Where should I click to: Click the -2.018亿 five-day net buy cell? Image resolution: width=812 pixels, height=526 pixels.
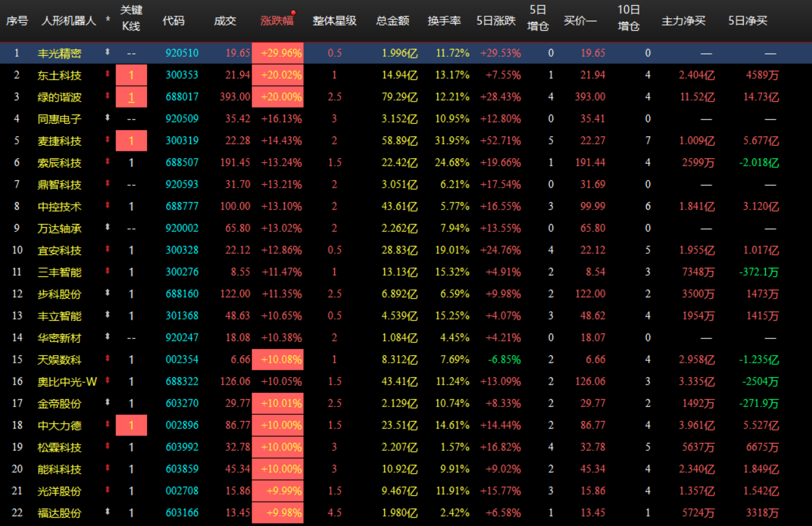coord(759,163)
